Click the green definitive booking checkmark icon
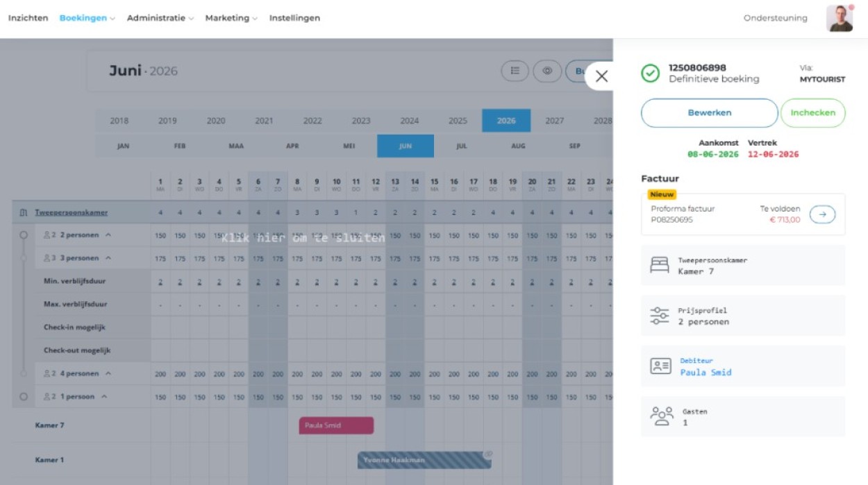This screenshot has width=868, height=485. (651, 74)
